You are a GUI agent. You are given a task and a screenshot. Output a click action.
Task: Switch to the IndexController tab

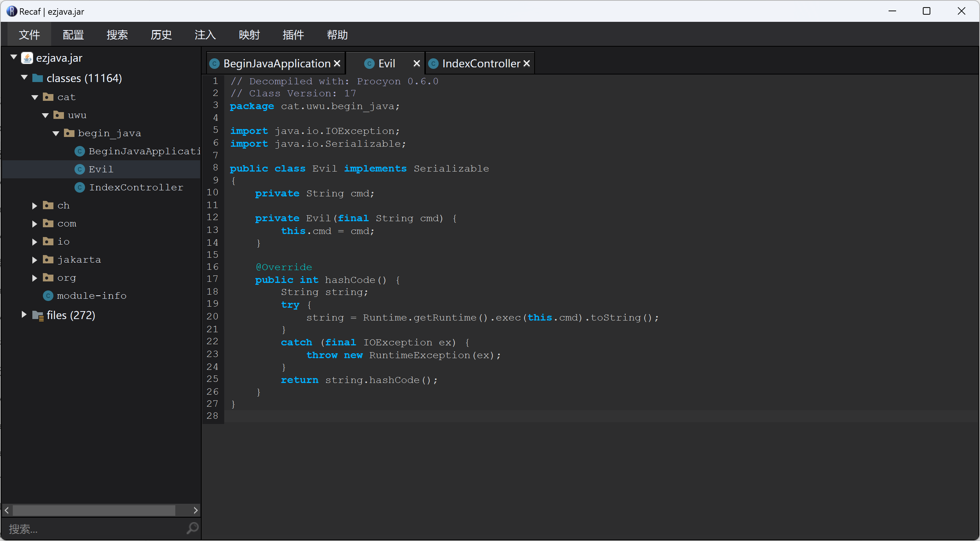[x=480, y=64]
